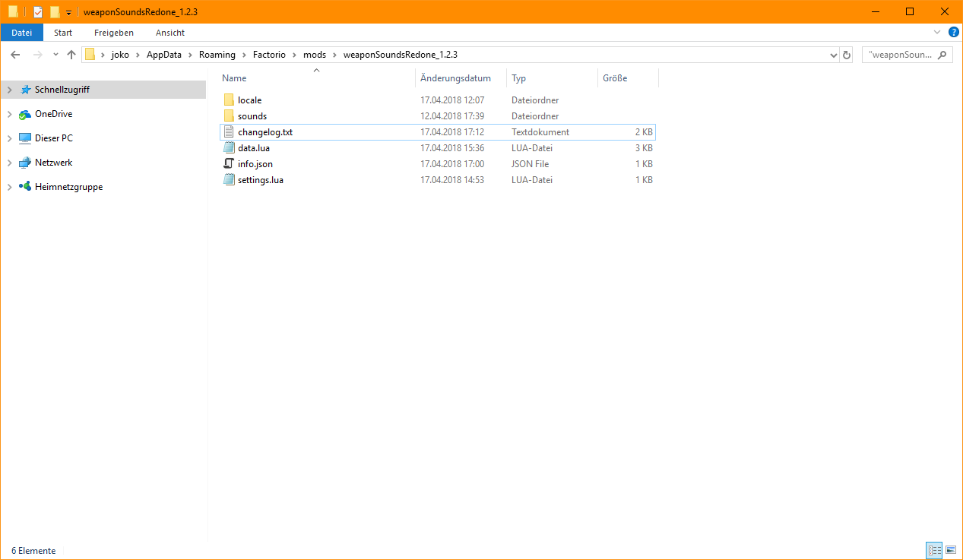Expand the OneDrive tree node

coord(9,114)
